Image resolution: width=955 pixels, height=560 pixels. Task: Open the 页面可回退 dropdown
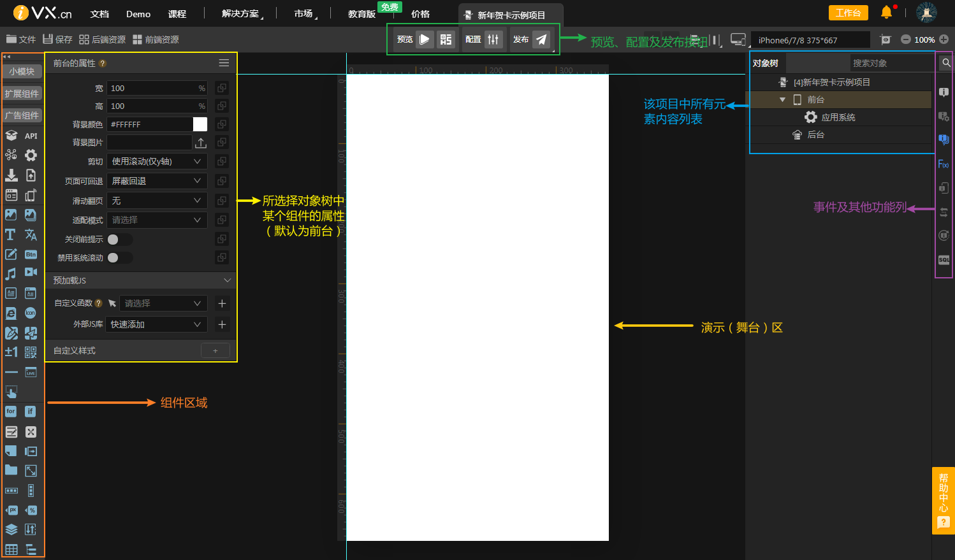[x=157, y=181]
